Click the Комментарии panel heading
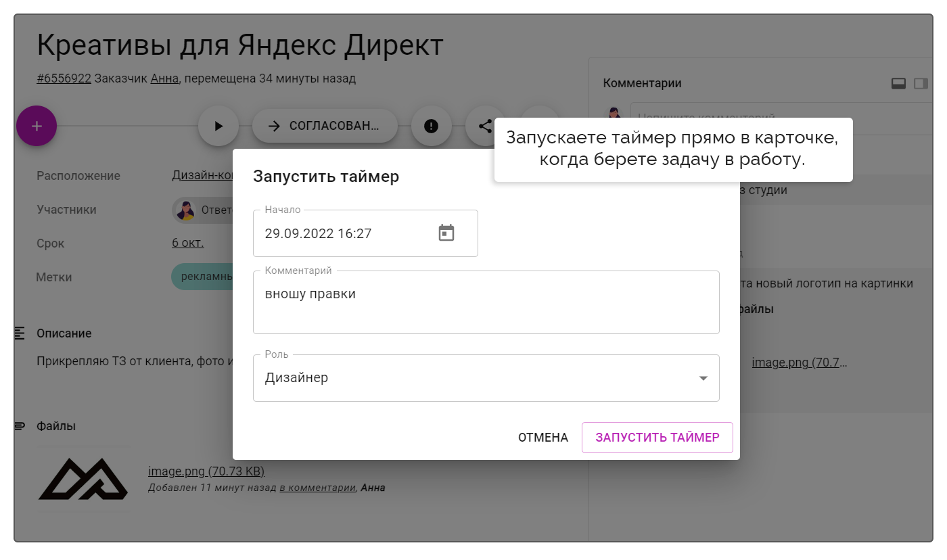947x560 pixels. coord(642,83)
